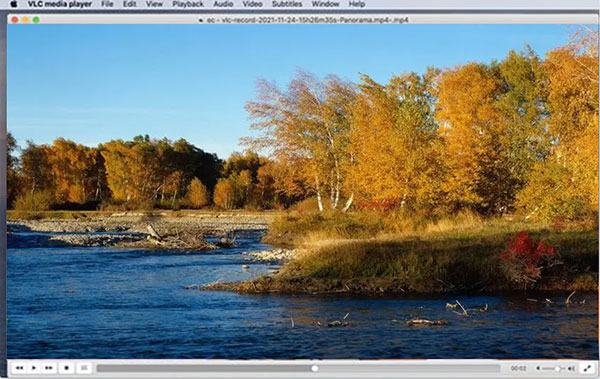Open the Apple menu

pyautogui.click(x=13, y=4)
